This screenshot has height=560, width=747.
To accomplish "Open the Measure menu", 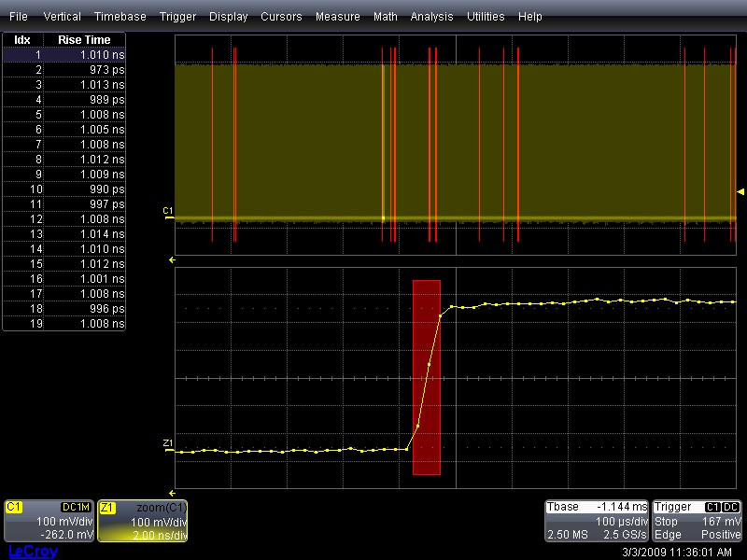I will coord(337,17).
